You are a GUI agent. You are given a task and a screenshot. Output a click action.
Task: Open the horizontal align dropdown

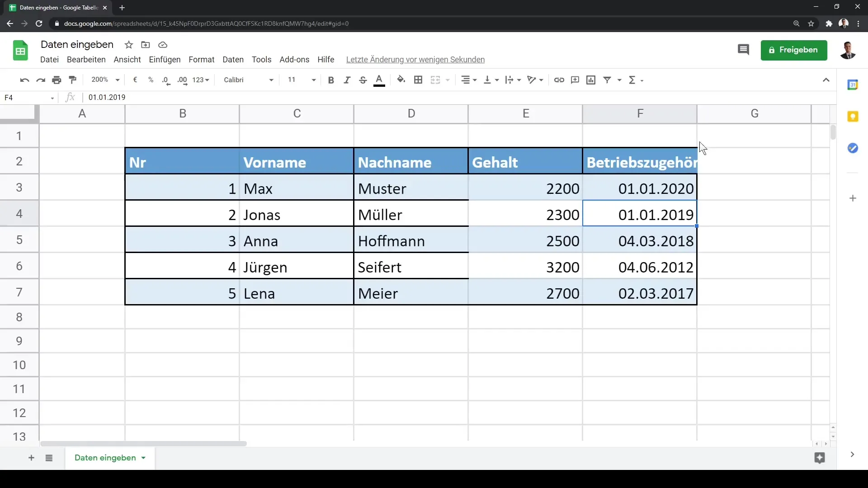click(469, 80)
